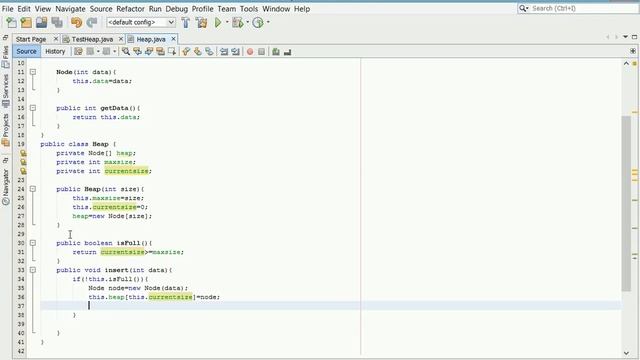Close the TestHeap.java tab
The width and height of the screenshot is (640, 360).
[x=121, y=39]
